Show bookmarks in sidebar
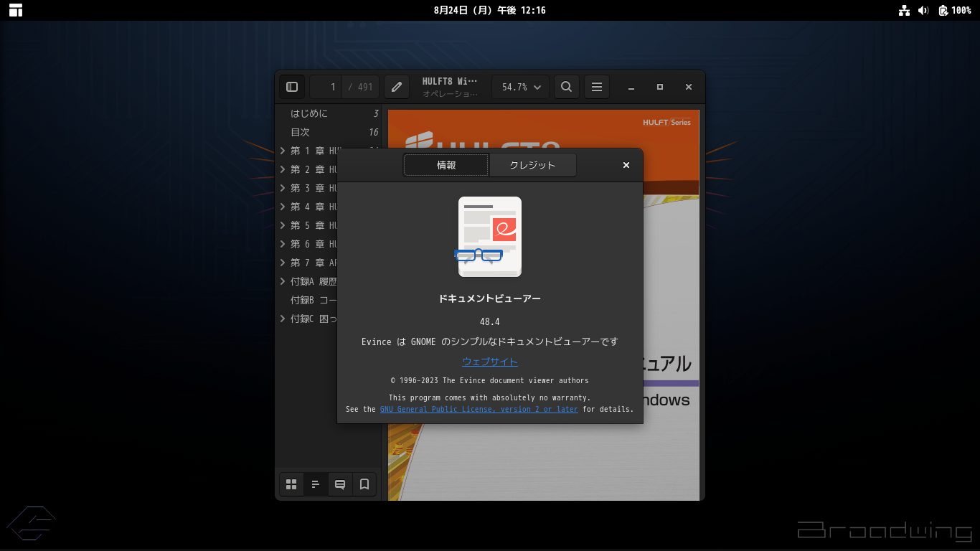 [x=364, y=484]
